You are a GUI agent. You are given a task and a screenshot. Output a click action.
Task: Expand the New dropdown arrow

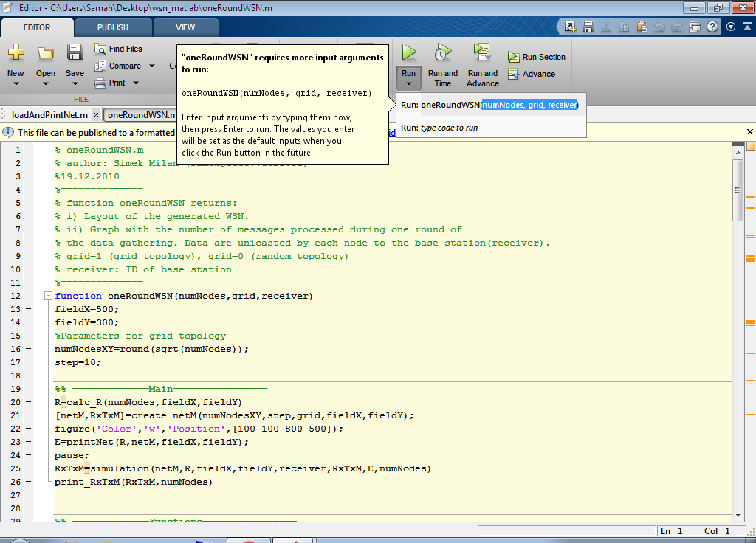pyautogui.click(x=16, y=84)
